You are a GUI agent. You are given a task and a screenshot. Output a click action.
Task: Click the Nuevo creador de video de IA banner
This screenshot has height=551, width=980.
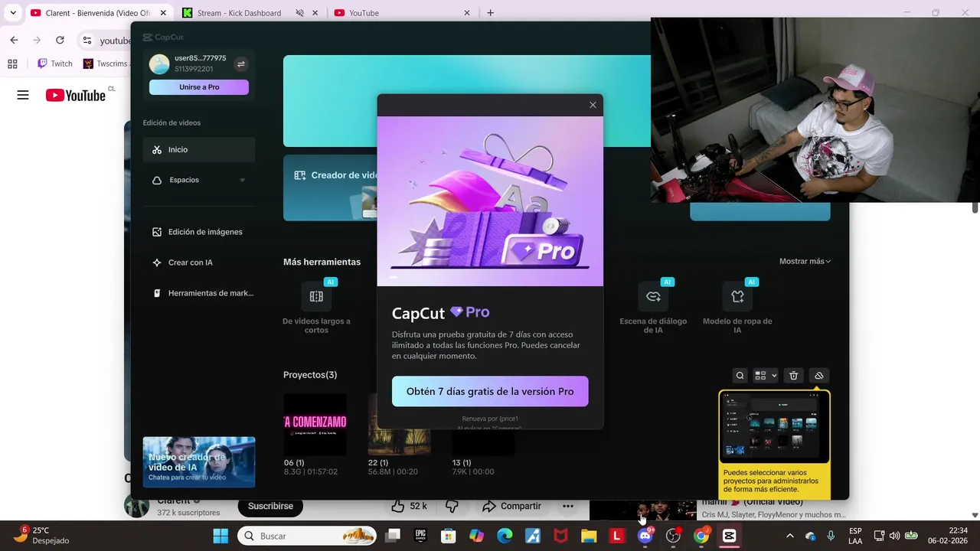[x=199, y=462]
